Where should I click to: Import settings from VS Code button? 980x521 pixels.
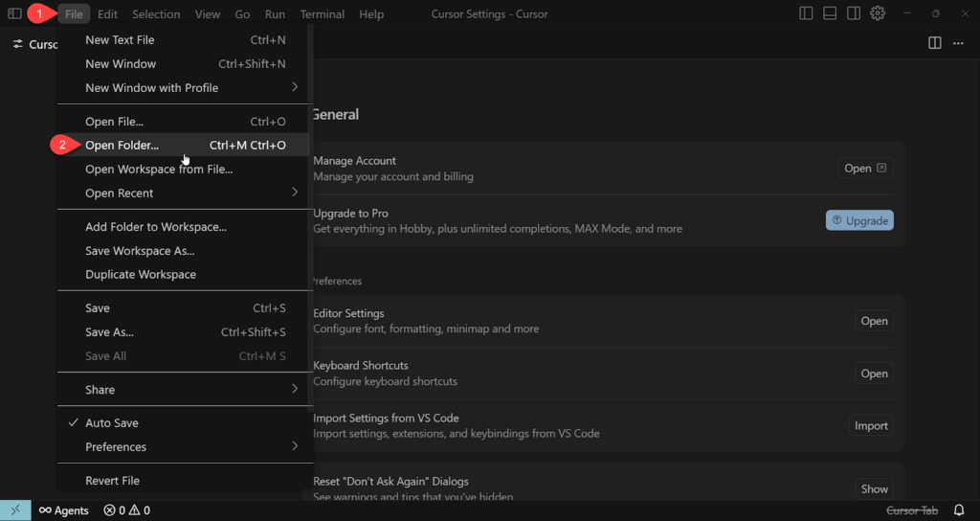[x=871, y=426]
